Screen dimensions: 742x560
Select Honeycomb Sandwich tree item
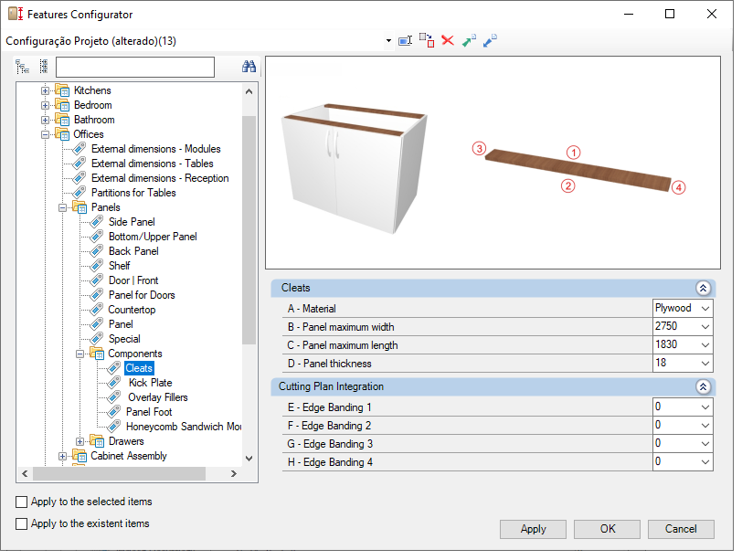(x=184, y=426)
